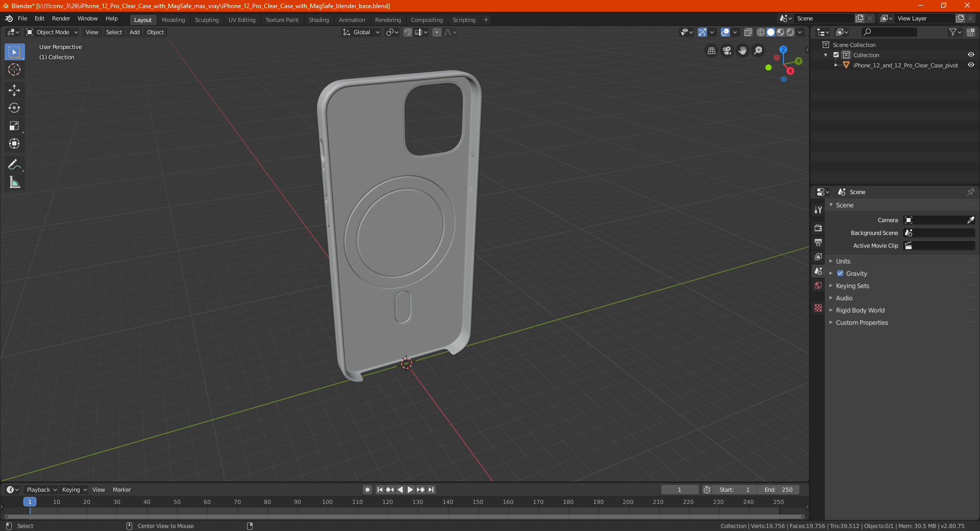Open outliner filter dropdown
The height and width of the screenshot is (531, 980).
(955, 32)
